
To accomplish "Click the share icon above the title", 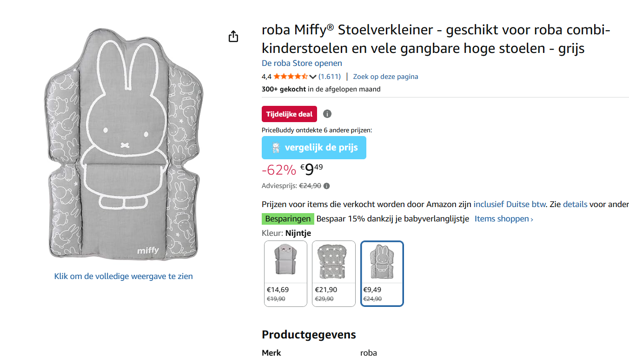I will [233, 35].
